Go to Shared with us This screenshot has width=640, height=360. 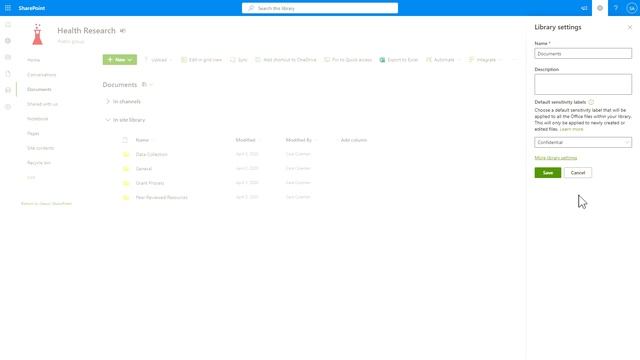(x=42, y=104)
